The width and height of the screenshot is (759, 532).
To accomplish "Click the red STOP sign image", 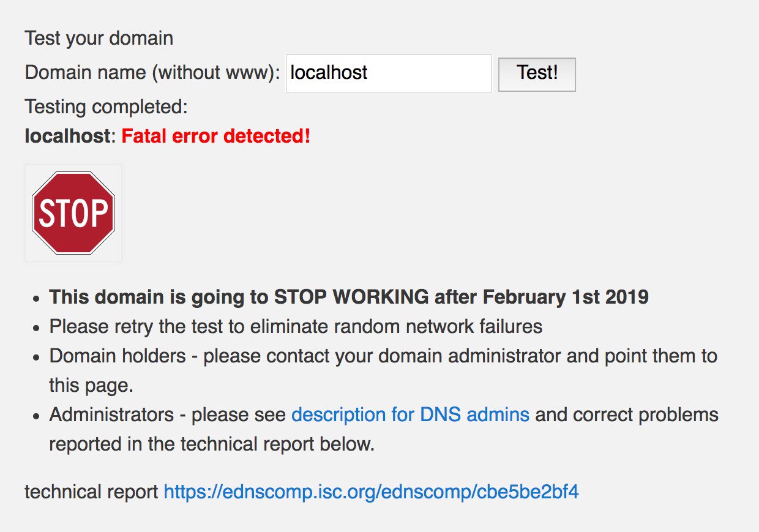I will [x=73, y=213].
